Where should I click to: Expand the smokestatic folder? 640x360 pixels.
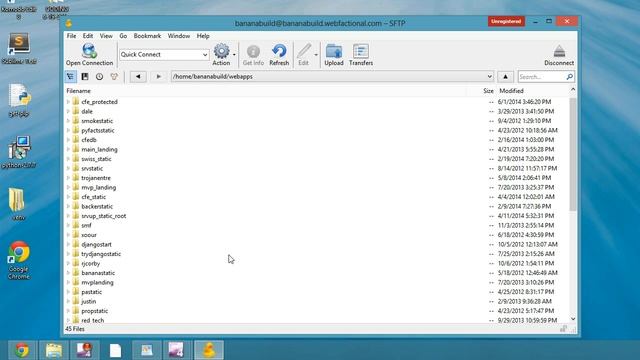coord(69,121)
